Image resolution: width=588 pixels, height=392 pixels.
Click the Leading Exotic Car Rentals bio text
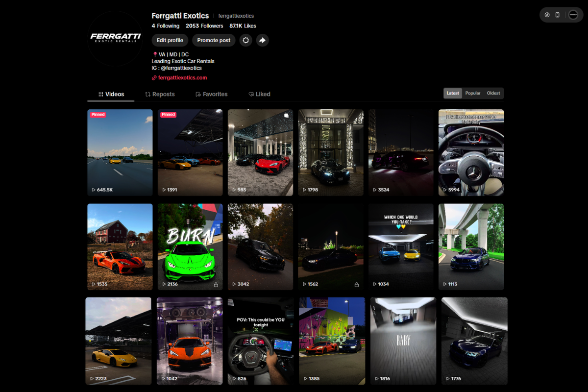[x=183, y=61]
